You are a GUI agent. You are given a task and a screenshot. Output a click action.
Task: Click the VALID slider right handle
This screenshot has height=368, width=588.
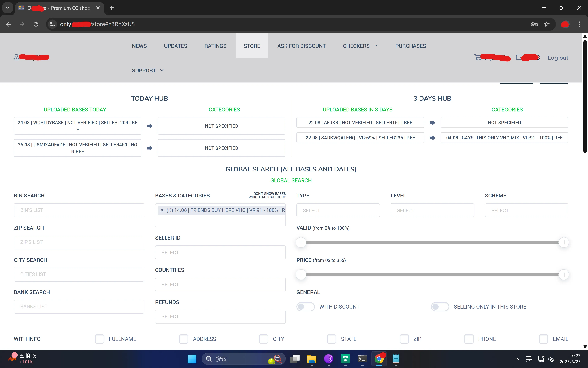click(x=564, y=242)
